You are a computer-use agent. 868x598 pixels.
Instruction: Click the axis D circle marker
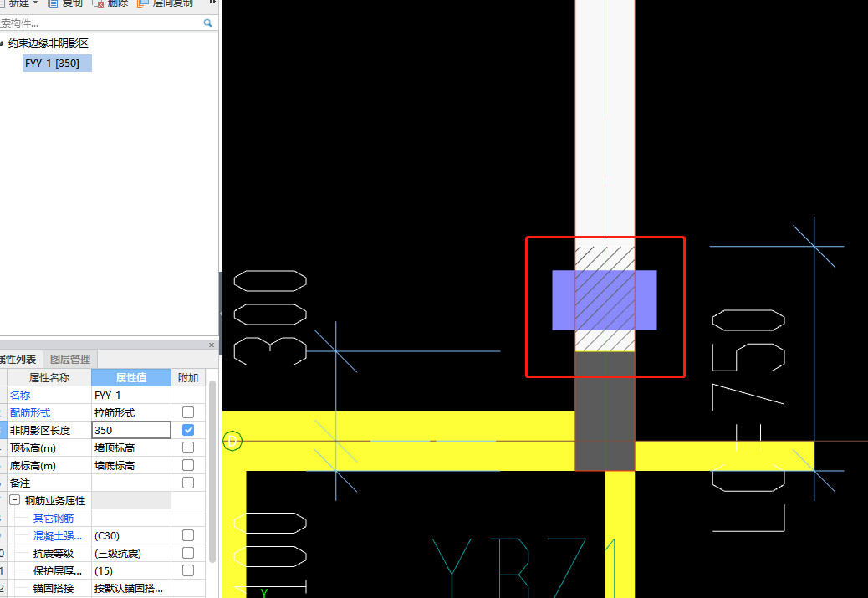coord(232,441)
